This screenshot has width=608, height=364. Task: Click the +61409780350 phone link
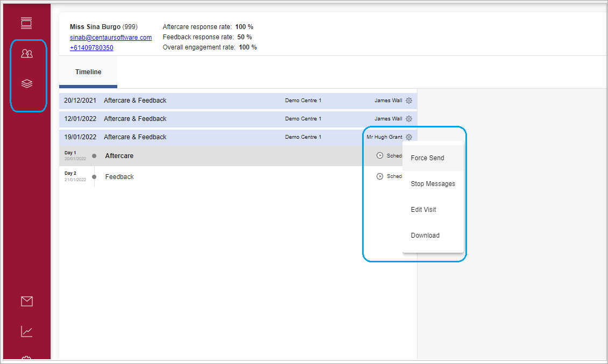[x=91, y=48]
